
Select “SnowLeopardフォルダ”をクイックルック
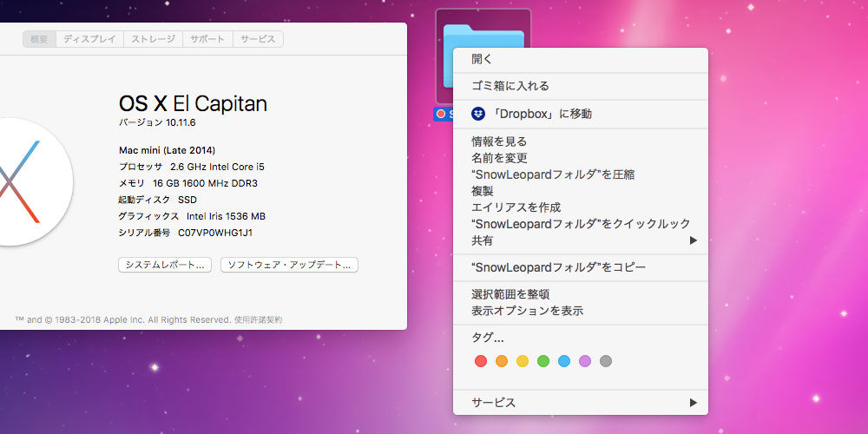(x=580, y=224)
